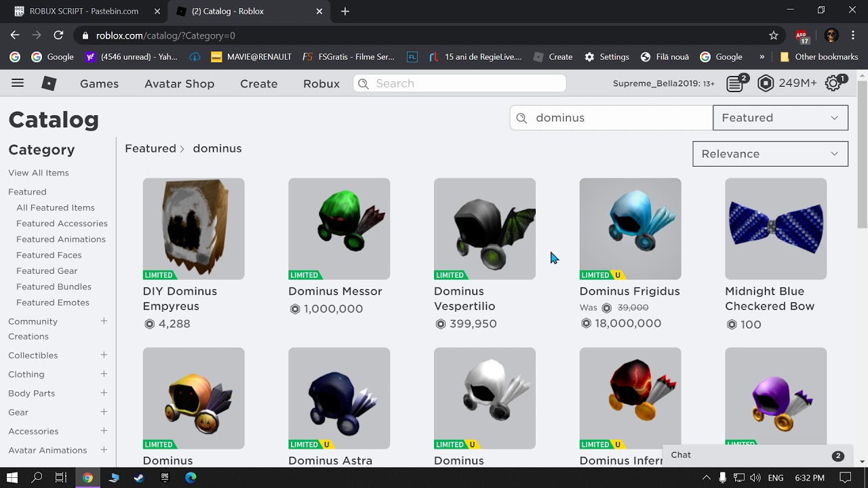
Task: Open Steam from the taskbar
Action: 139,478
